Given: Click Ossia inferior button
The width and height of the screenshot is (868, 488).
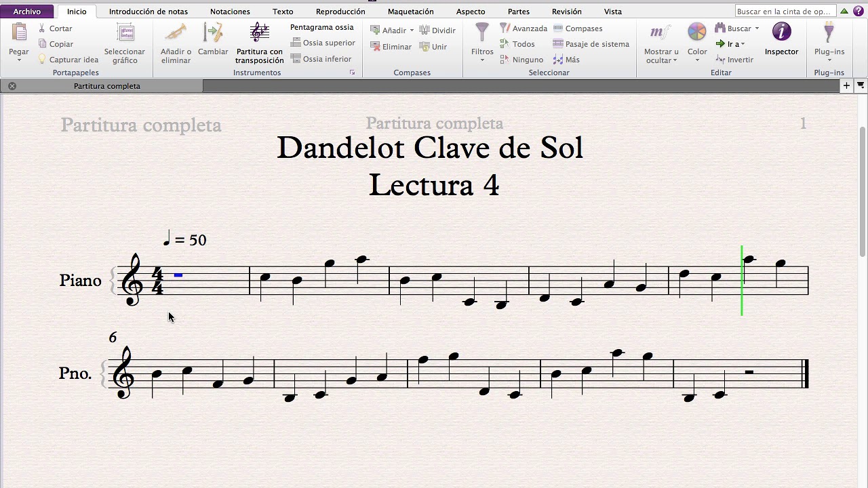Looking at the screenshot, I should tap(321, 59).
